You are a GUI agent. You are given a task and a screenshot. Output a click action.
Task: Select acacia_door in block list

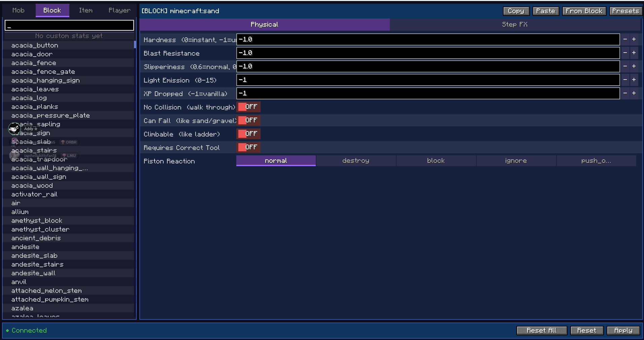68,54
